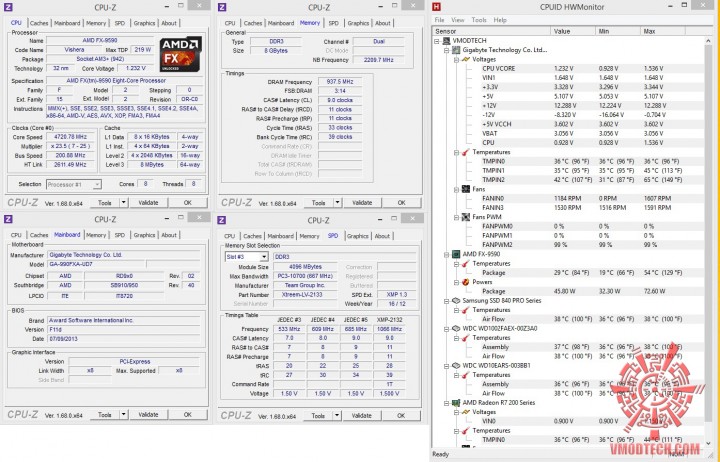Screen dimensions: 720x462
Task: Click the Fans PWM icon in HWMonitor tree
Action: [x=466, y=217]
